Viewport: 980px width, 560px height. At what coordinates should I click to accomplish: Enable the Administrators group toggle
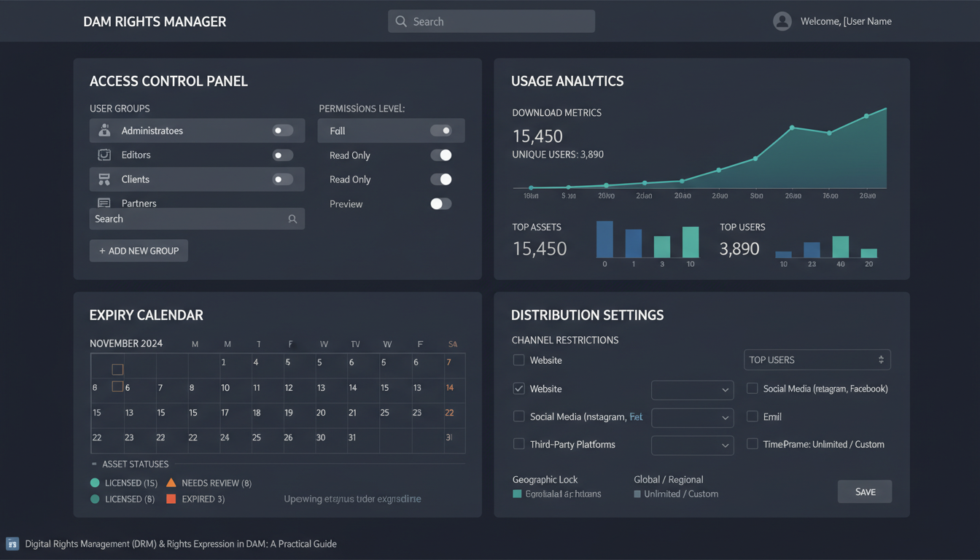click(281, 131)
